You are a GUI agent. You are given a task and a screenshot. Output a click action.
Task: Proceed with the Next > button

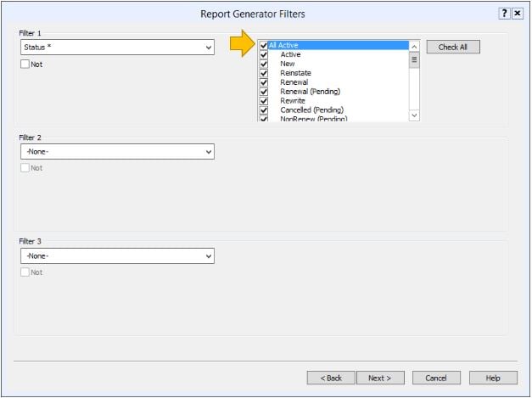380,378
